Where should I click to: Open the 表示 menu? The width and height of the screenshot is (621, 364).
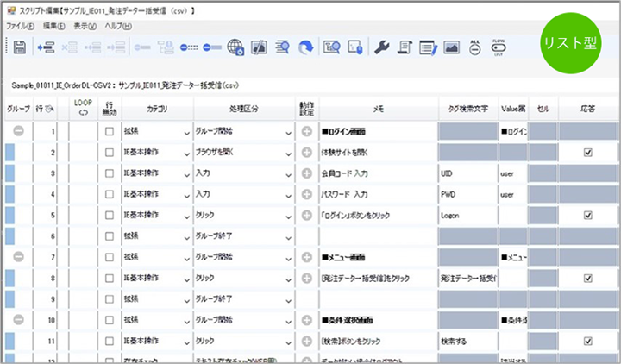click(85, 26)
